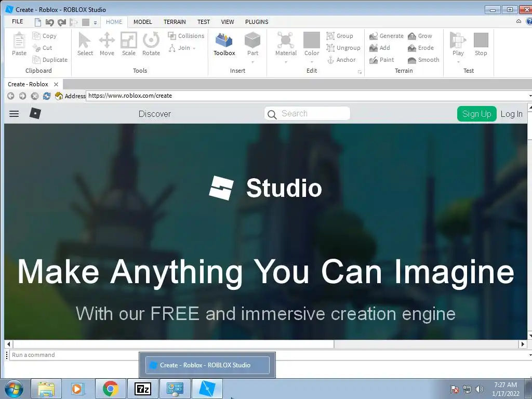
Task: Expand the Part dropdown arrow
Action: pyautogui.click(x=252, y=62)
